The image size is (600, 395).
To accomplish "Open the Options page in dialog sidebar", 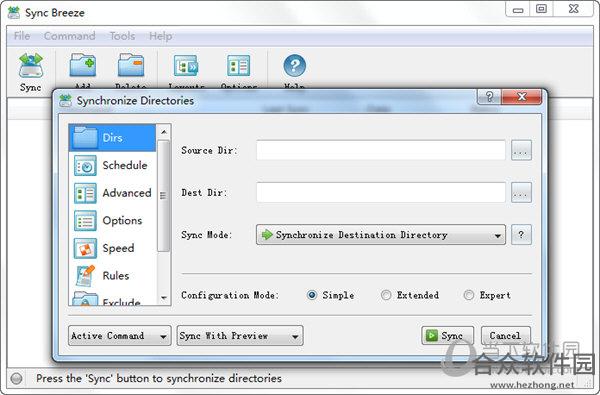I will (x=112, y=221).
